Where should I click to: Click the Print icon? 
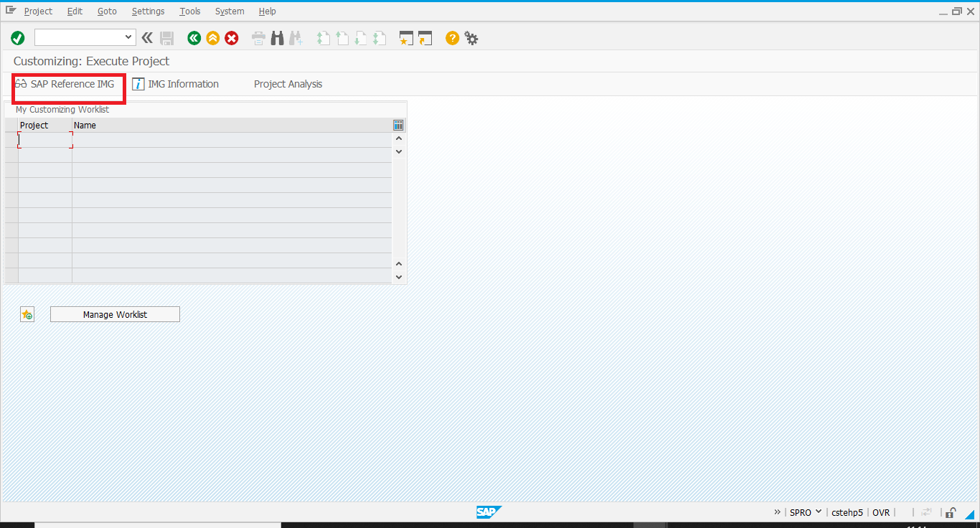pos(258,38)
